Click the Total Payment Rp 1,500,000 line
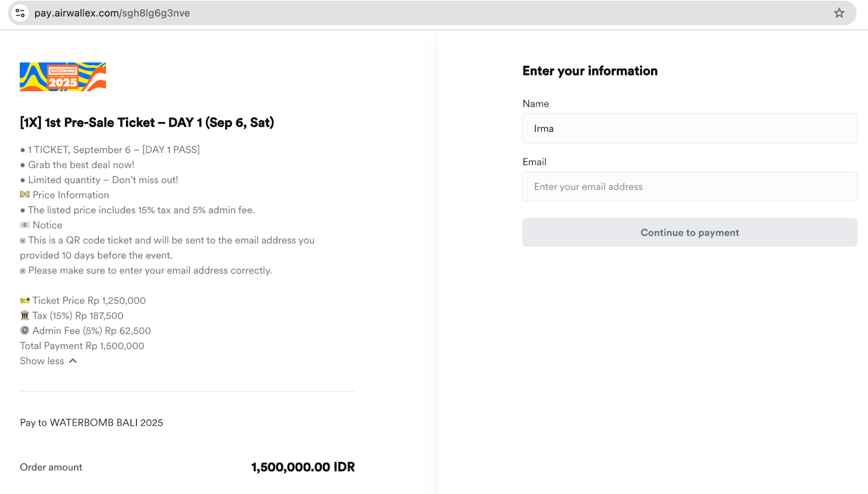This screenshot has height=494, width=868. click(82, 346)
